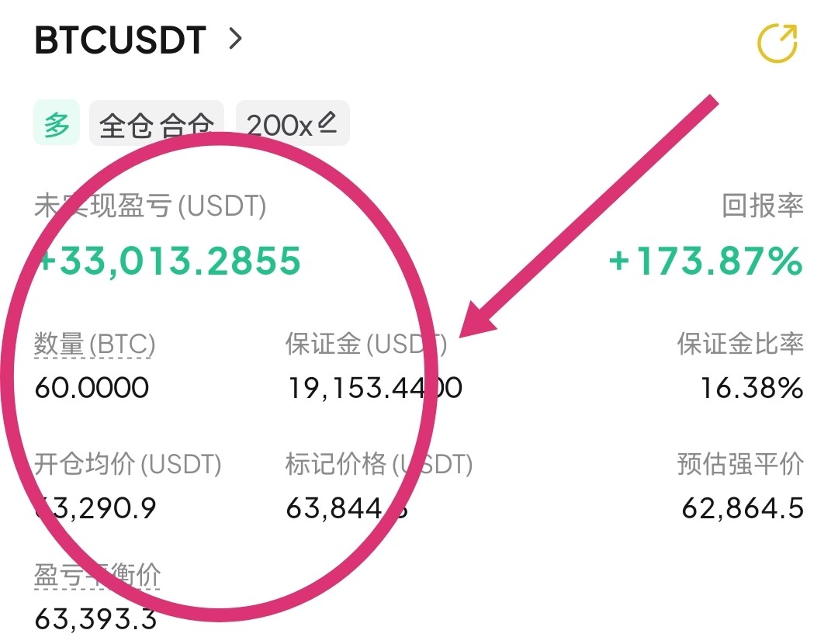This screenshot has width=838, height=644.
Task: Tap the underlined 数量 (BTC) label
Action: point(95,344)
